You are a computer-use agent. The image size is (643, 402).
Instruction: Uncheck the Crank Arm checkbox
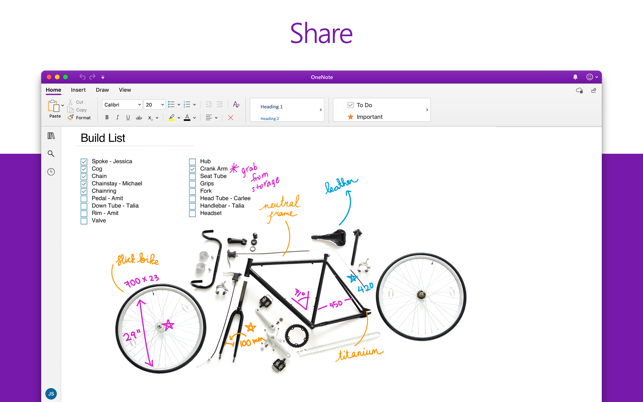coord(192,169)
